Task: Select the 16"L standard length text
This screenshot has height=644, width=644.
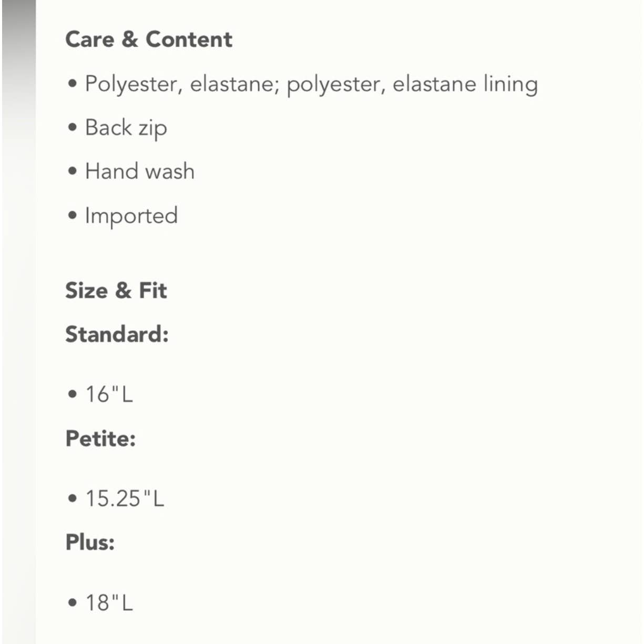Action: (109, 394)
